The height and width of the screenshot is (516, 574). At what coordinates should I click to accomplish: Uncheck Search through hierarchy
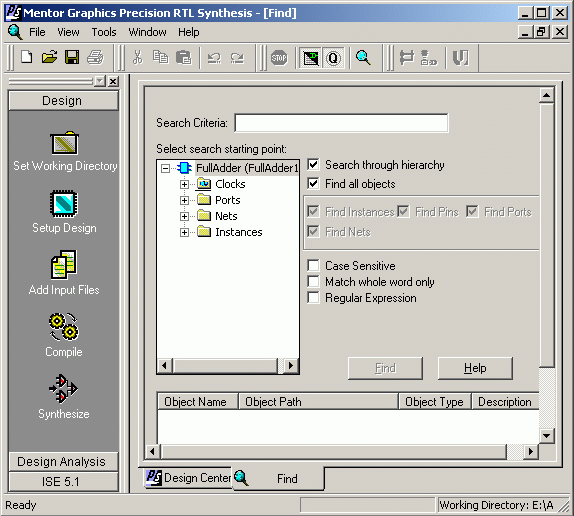[313, 164]
